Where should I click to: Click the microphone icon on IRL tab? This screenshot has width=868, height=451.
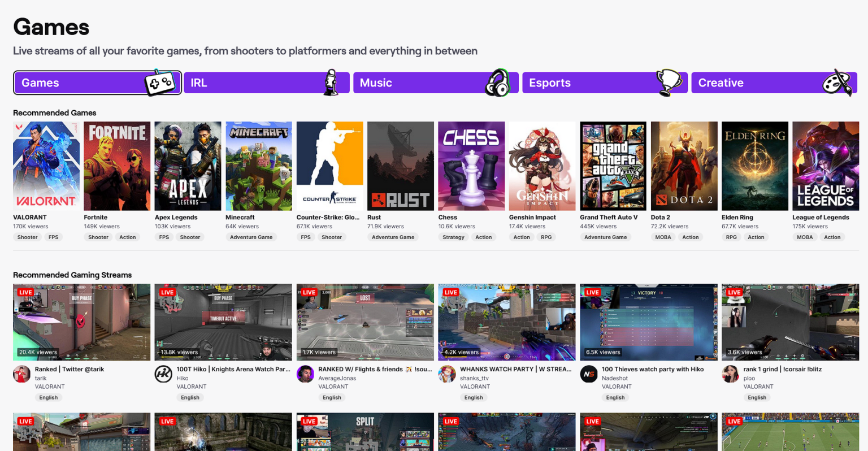click(331, 83)
